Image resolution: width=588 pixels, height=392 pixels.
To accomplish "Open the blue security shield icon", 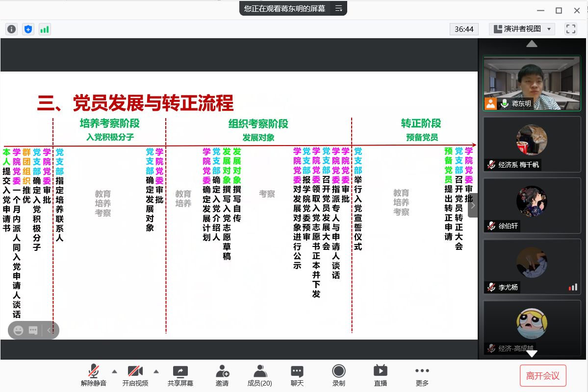I will tap(28, 29).
